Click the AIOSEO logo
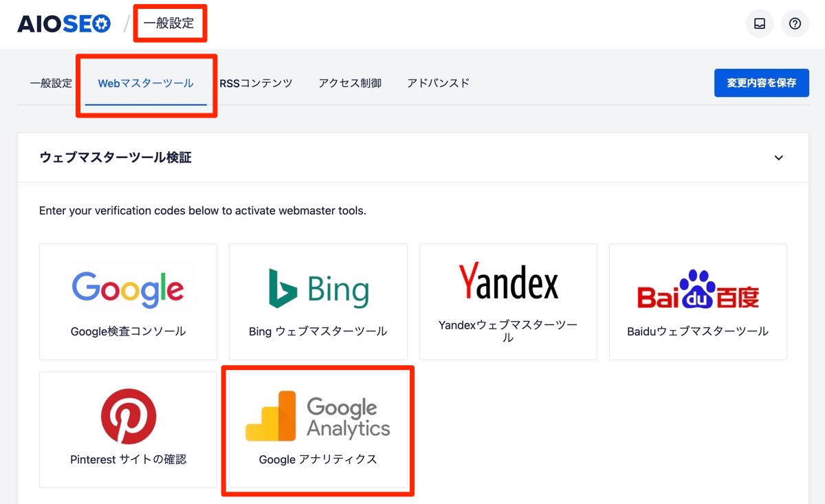 pyautogui.click(x=63, y=24)
